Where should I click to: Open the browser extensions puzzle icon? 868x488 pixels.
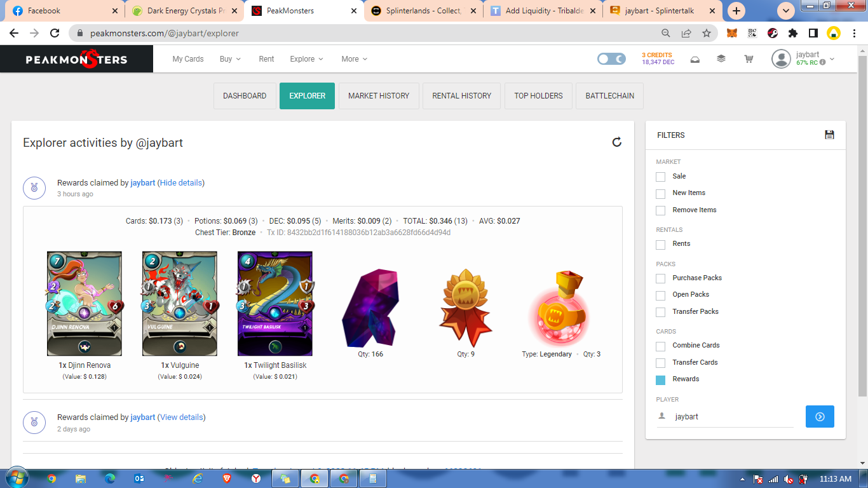793,33
